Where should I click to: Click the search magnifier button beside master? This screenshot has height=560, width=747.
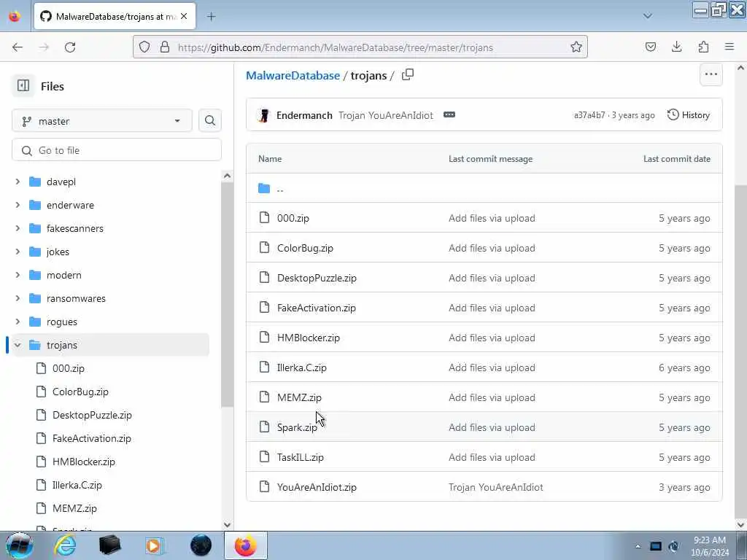[209, 121]
